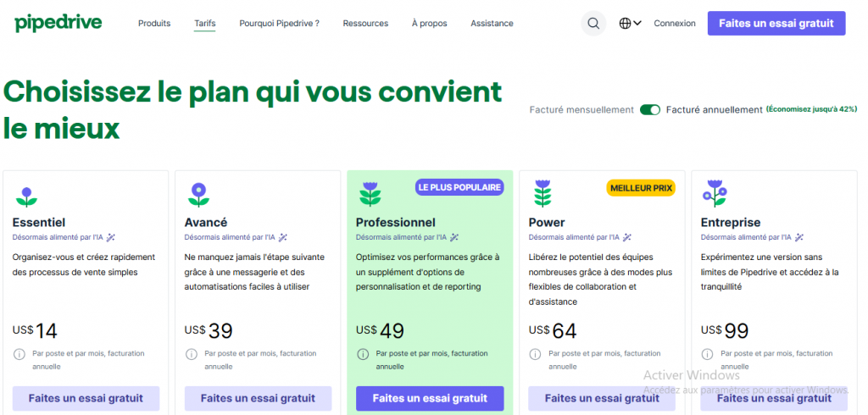Click Désormais alimenté par l'IA under Entreprise

(x=746, y=237)
